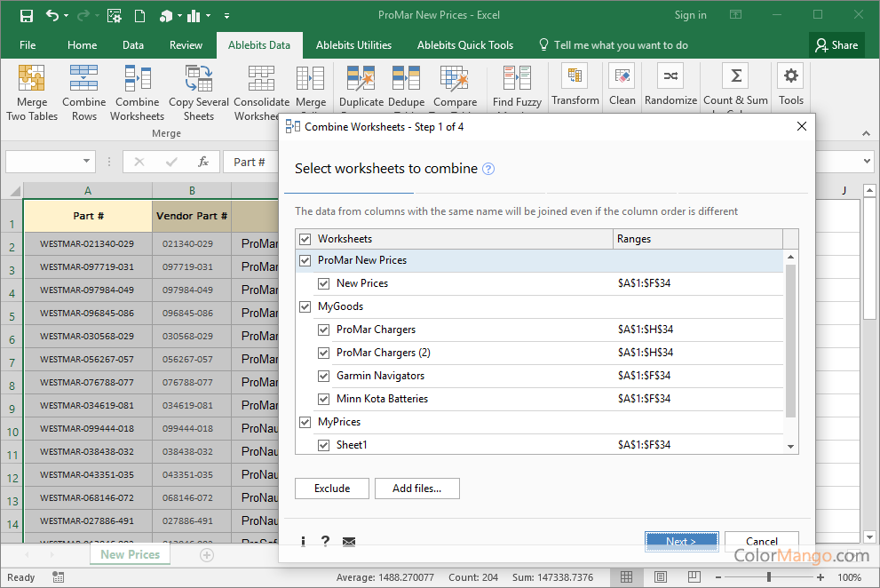880x588 pixels.
Task: Open the Tools dropdown in ribbon
Action: pyautogui.click(x=790, y=86)
